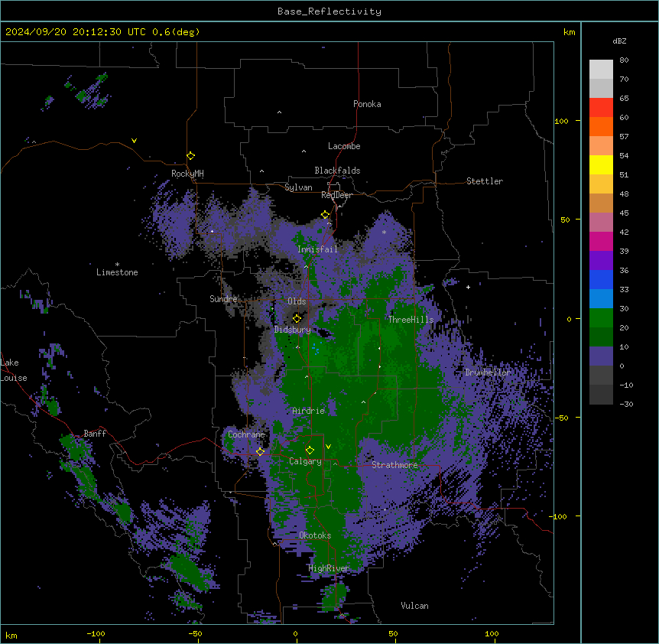Click the RockyMH label

(x=187, y=174)
